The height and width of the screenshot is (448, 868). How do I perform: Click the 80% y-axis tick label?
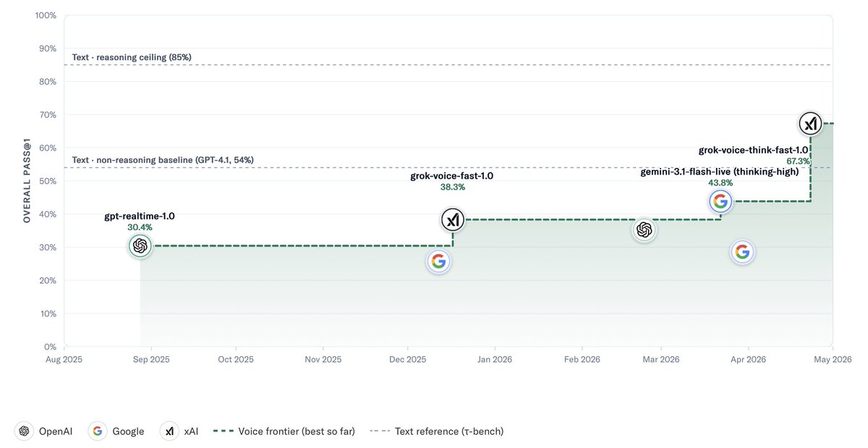(x=48, y=82)
